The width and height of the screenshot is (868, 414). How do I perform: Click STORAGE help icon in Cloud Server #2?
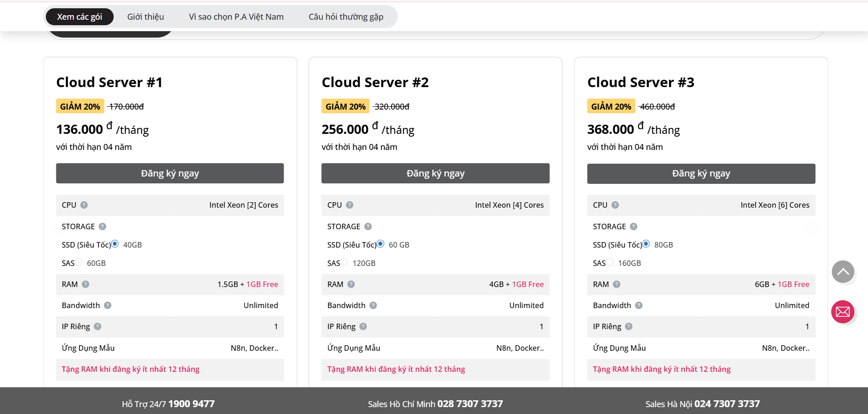point(368,226)
